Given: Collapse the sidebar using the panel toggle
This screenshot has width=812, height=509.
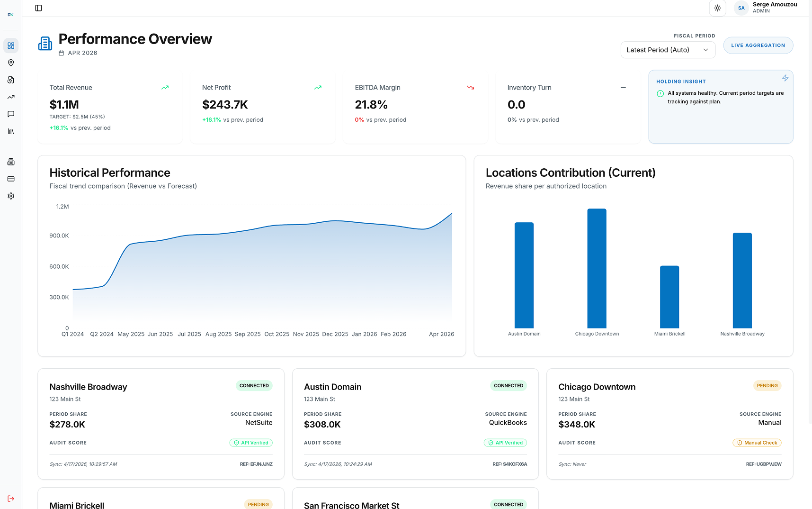Looking at the screenshot, I should coord(38,8).
